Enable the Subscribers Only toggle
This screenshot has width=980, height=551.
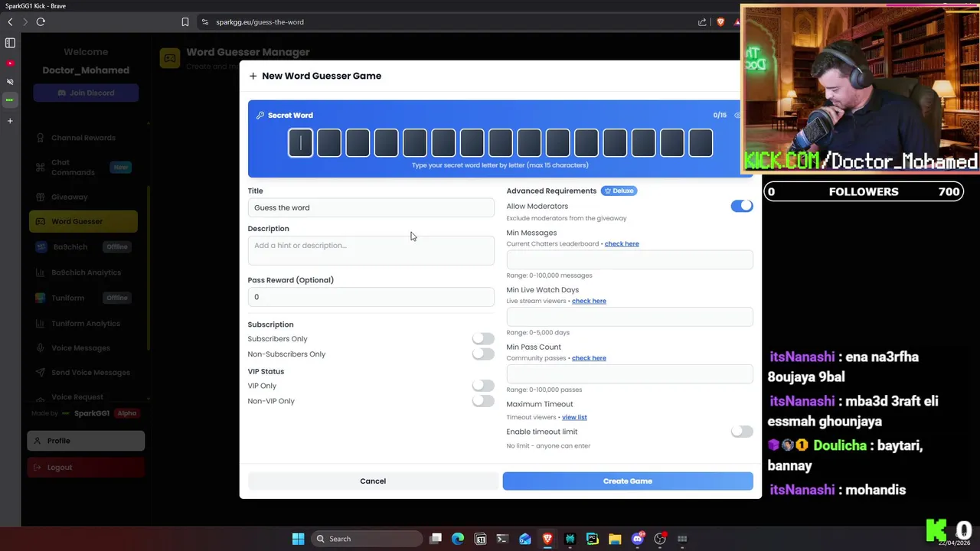(x=483, y=338)
